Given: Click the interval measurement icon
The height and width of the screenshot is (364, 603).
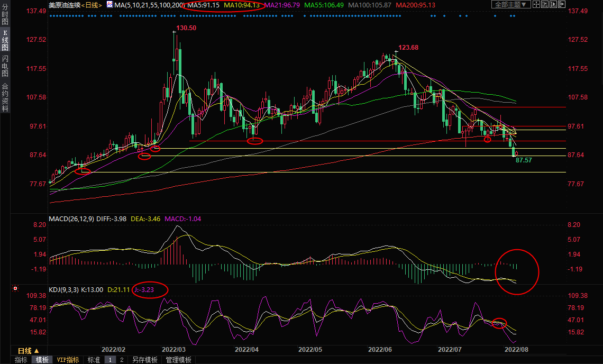Looking at the screenshot, I should pyautogui.click(x=546, y=4).
